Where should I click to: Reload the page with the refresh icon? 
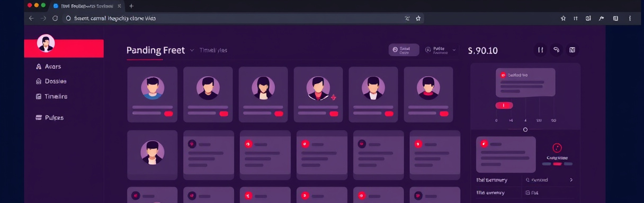[55, 18]
